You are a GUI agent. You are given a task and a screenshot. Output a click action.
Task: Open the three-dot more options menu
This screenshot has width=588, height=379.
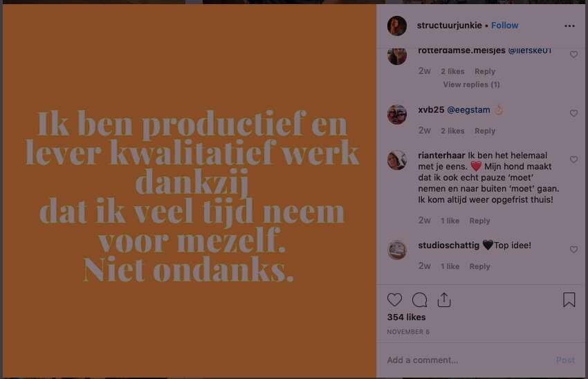coord(569,26)
